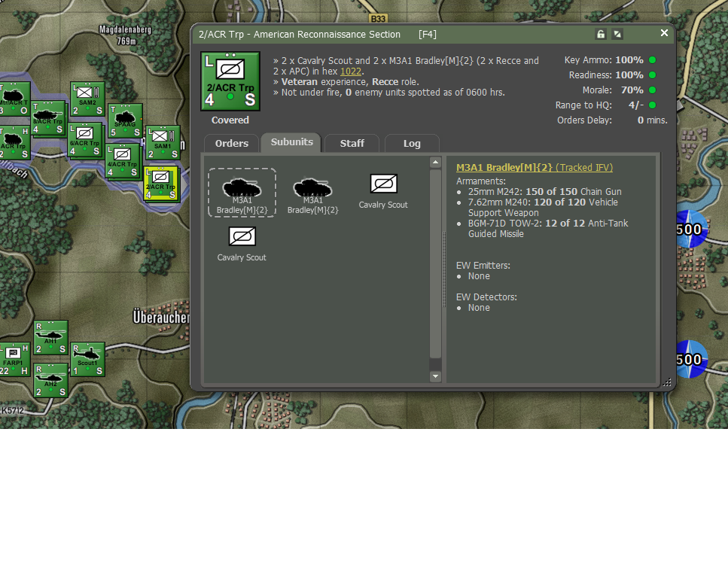
Task: Click the lower 500 compass marker on map
Action: point(689,359)
